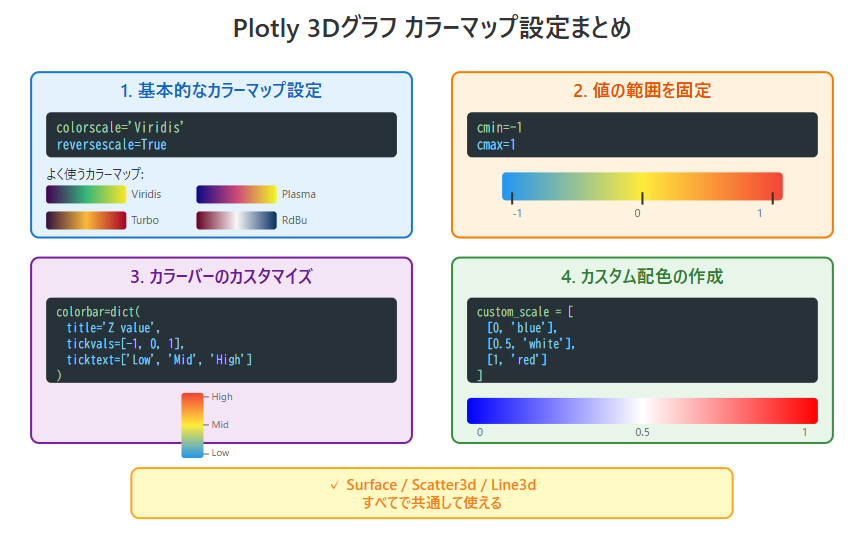Click the text 'すべてで共通して使える'
860x537 pixels.
pos(432,503)
